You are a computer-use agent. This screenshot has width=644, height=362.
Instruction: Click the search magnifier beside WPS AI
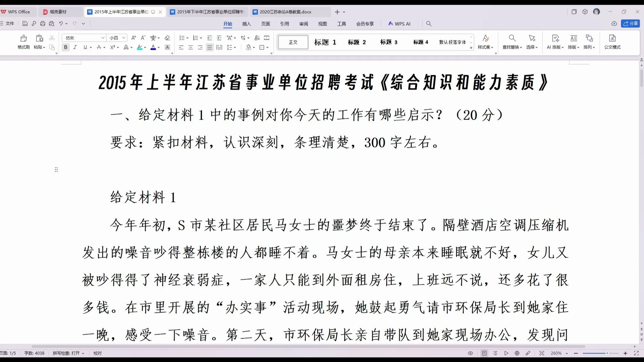429,24
